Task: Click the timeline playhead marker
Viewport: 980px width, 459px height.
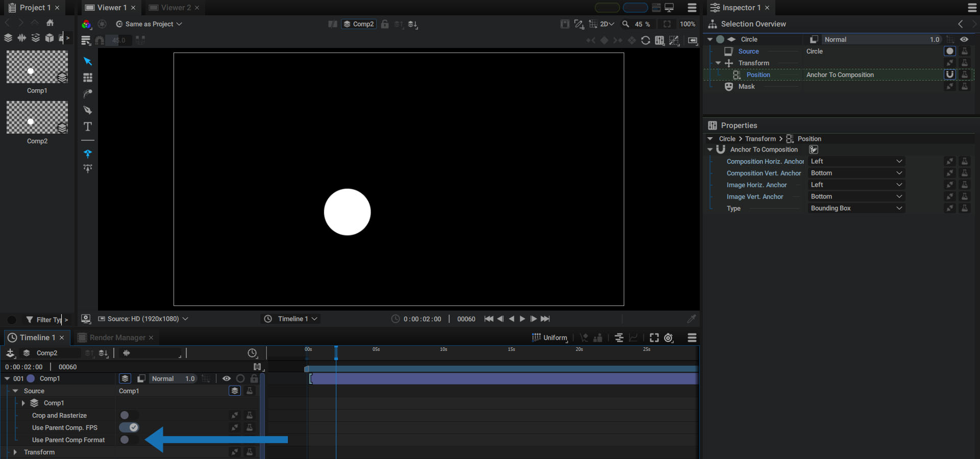Action: (x=336, y=353)
